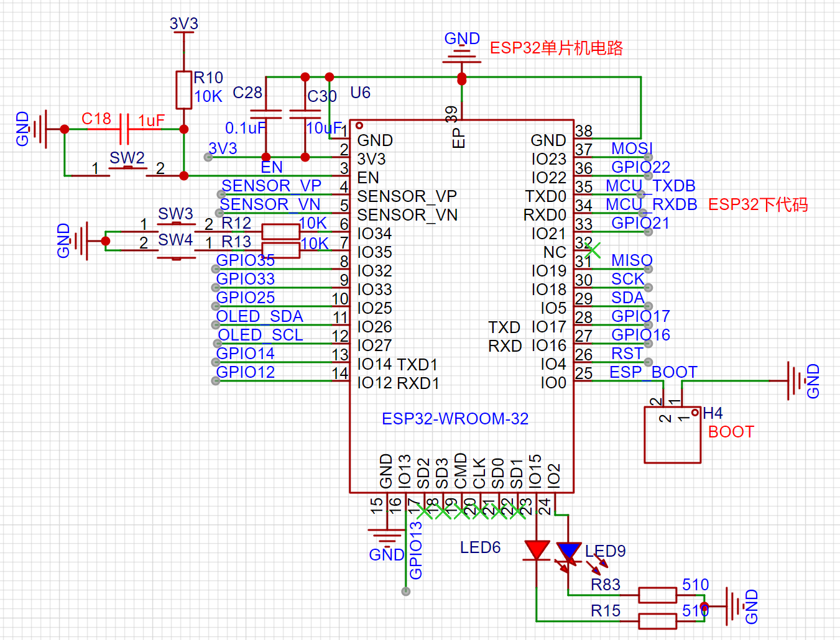Select the R13 10K resistor symbol
Image resolution: width=840 pixels, height=640 pixels.
click(281, 250)
